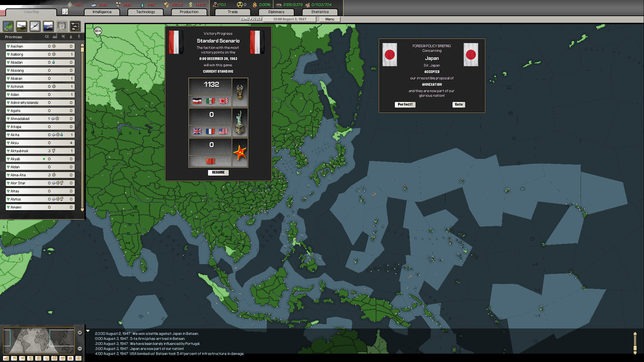The image size is (644, 362).
Task: Open the land units tank icon list
Action: tap(22, 26)
